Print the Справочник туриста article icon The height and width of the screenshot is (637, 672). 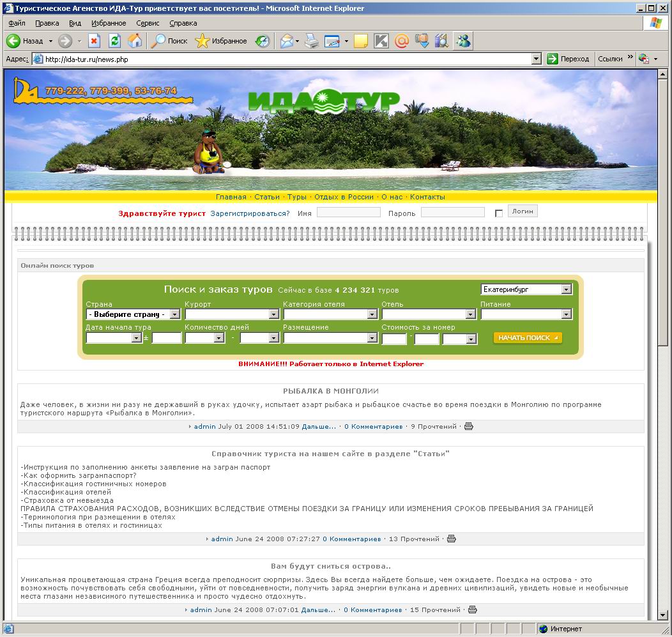tap(451, 539)
